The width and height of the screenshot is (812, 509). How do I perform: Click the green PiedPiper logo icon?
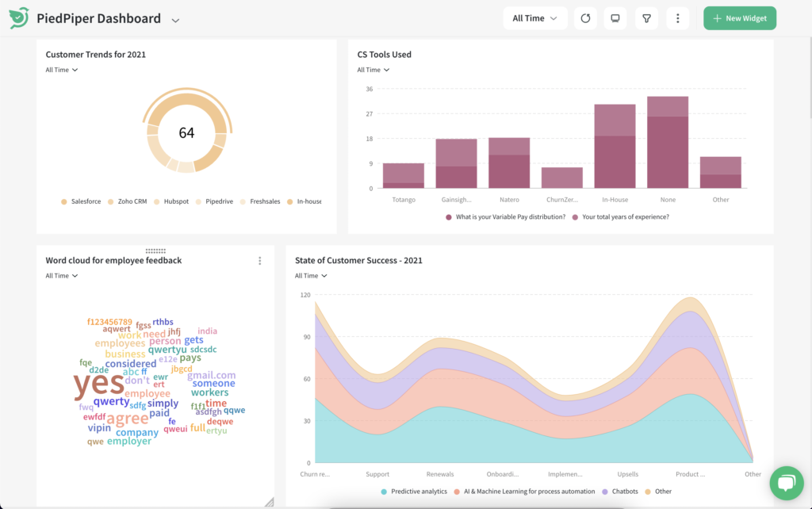19,17
